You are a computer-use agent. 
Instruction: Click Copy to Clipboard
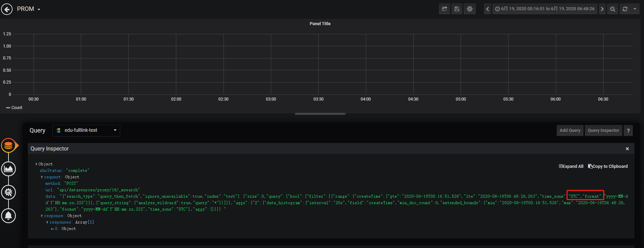[608, 166]
